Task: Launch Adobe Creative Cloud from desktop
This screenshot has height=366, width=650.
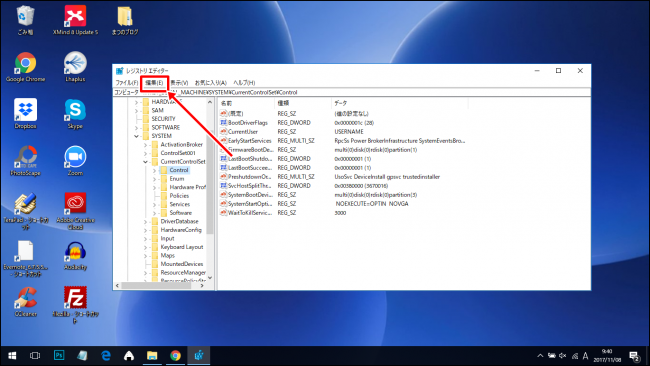Action: click(75, 211)
